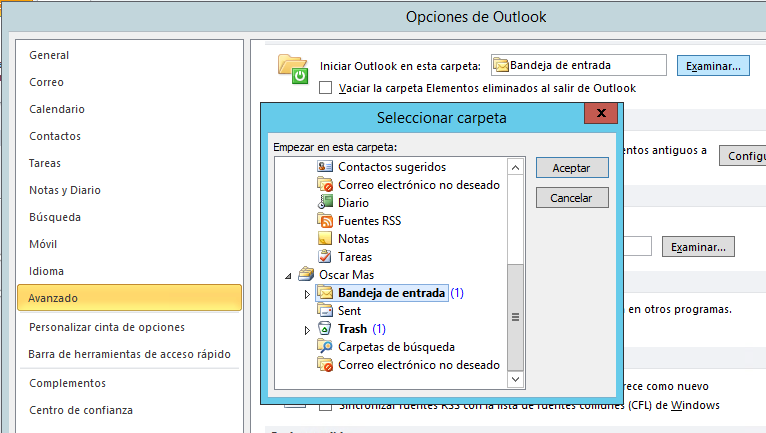Viewport: 766px width, 433px height.
Task: Select last Correo electrónico no deseado entry
Action: [419, 365]
